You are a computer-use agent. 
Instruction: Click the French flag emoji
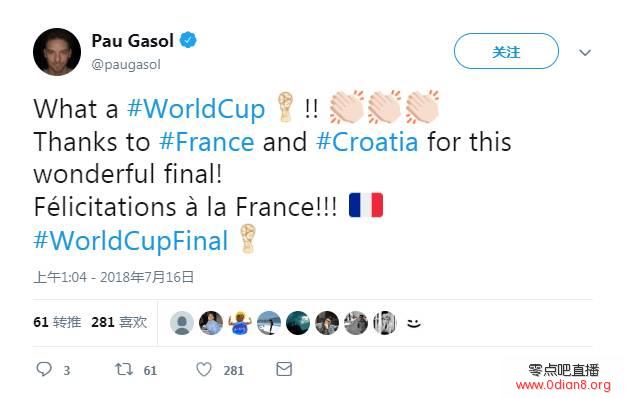coord(366,205)
